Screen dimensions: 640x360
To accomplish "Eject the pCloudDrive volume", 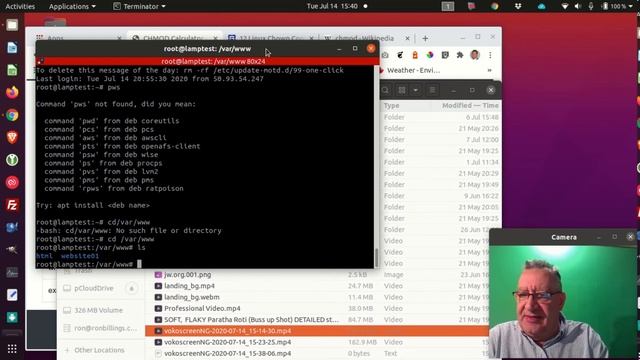I will 131,288.
